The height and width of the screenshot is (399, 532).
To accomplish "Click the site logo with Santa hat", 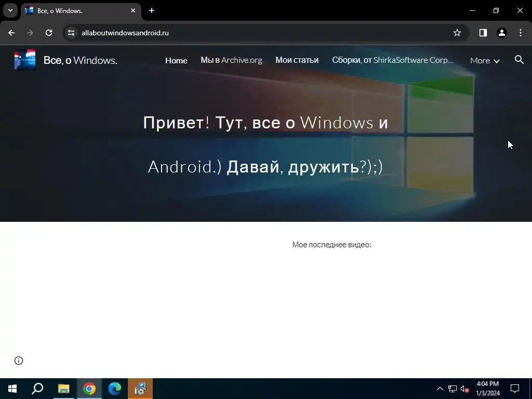I will (x=25, y=60).
